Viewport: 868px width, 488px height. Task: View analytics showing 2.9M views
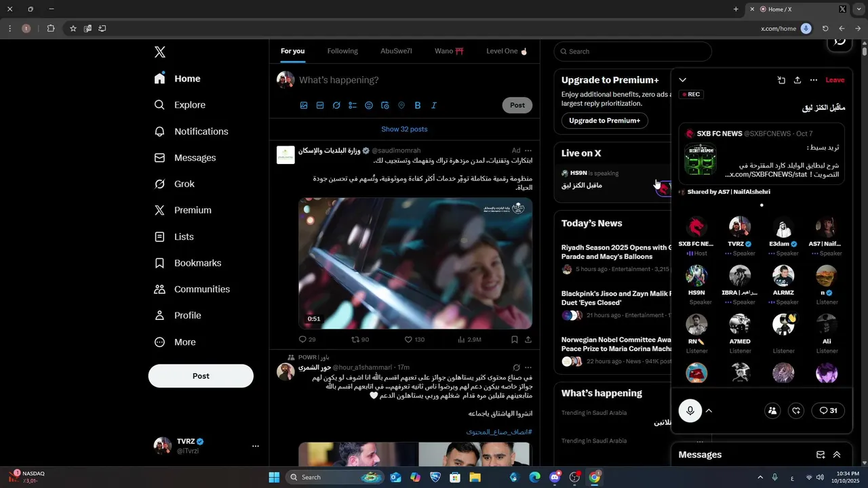coord(469,340)
